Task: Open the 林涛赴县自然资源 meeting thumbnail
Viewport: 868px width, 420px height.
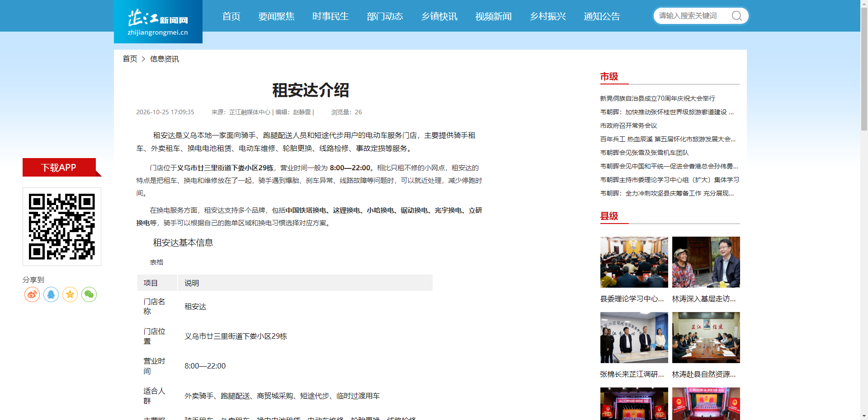Action: tap(706, 337)
